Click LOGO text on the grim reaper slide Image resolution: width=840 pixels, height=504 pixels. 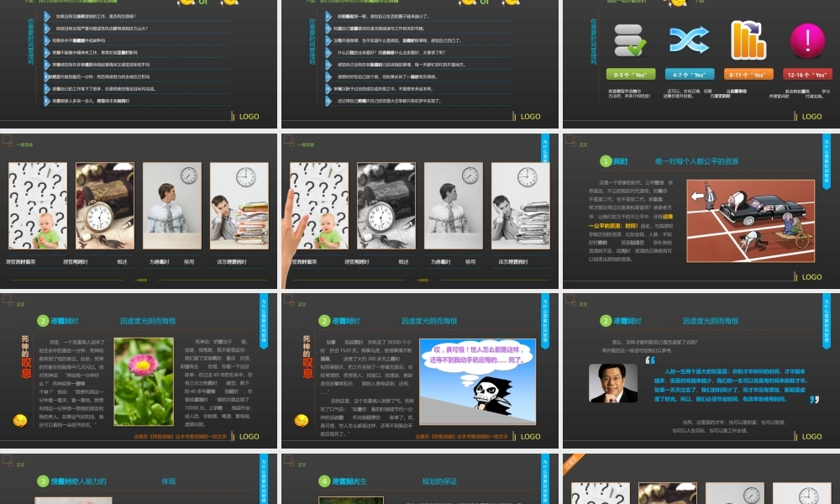(530, 437)
